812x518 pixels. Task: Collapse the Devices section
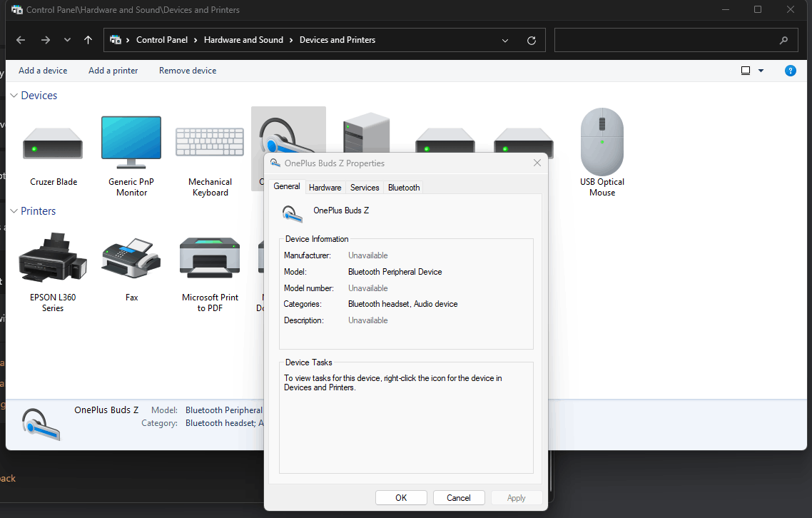click(14, 96)
